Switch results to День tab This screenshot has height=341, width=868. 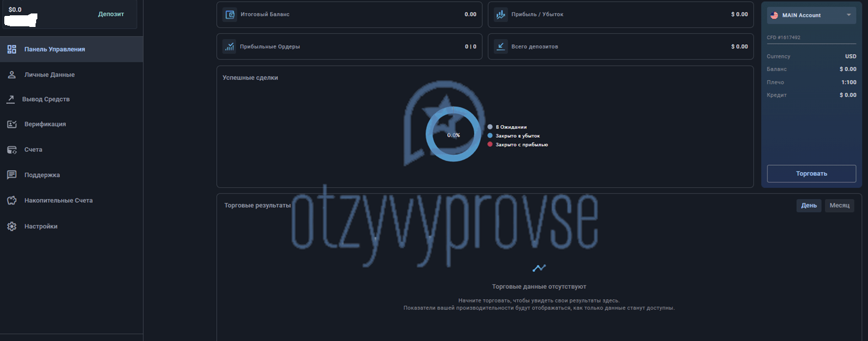[809, 206]
